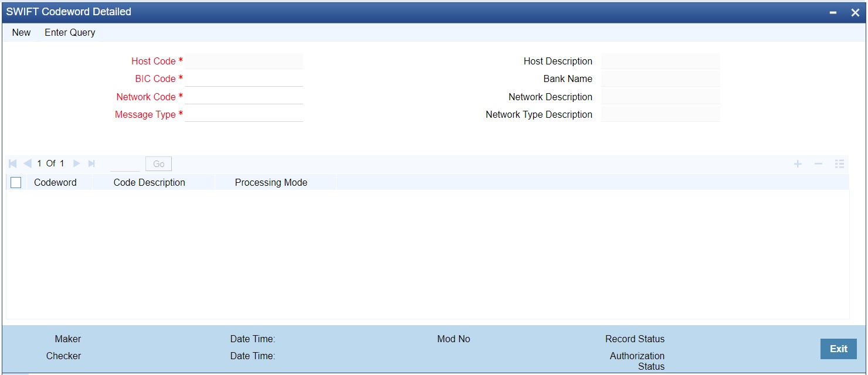Close the SWIFT Codeword Detailed window
The image size is (868, 375).
(855, 13)
